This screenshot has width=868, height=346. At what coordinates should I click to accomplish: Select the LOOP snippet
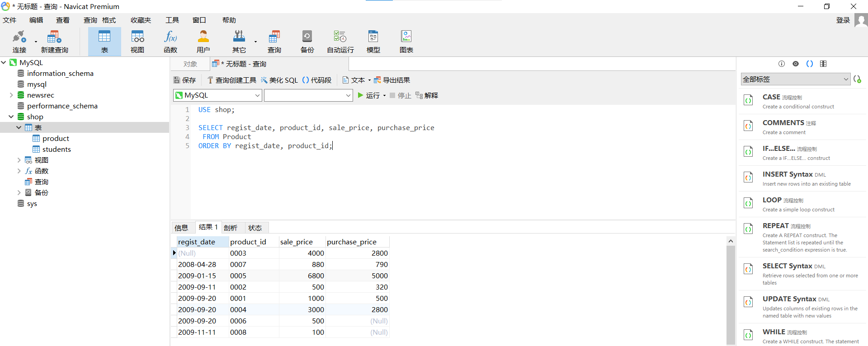(803, 204)
